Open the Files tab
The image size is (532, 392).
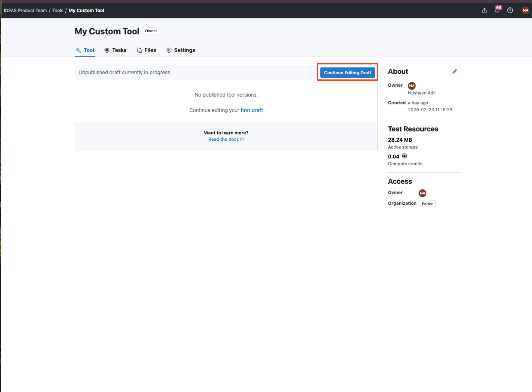click(x=146, y=50)
